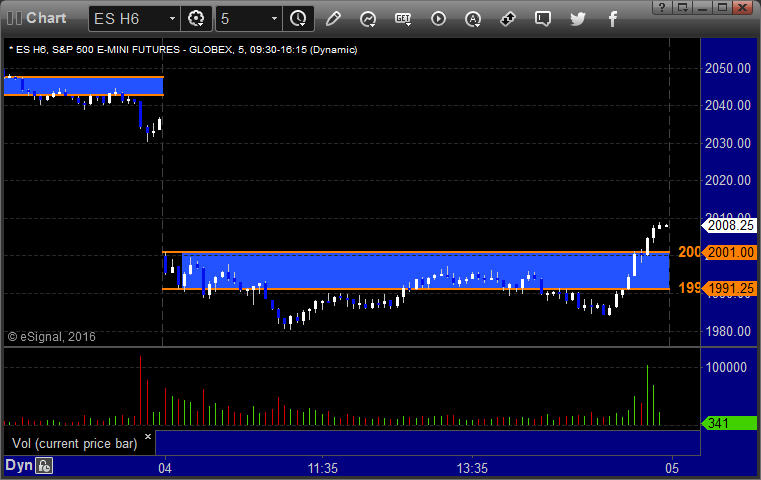Toggle the Dyn lock icon
Screen dimensions: 761x480
44,466
